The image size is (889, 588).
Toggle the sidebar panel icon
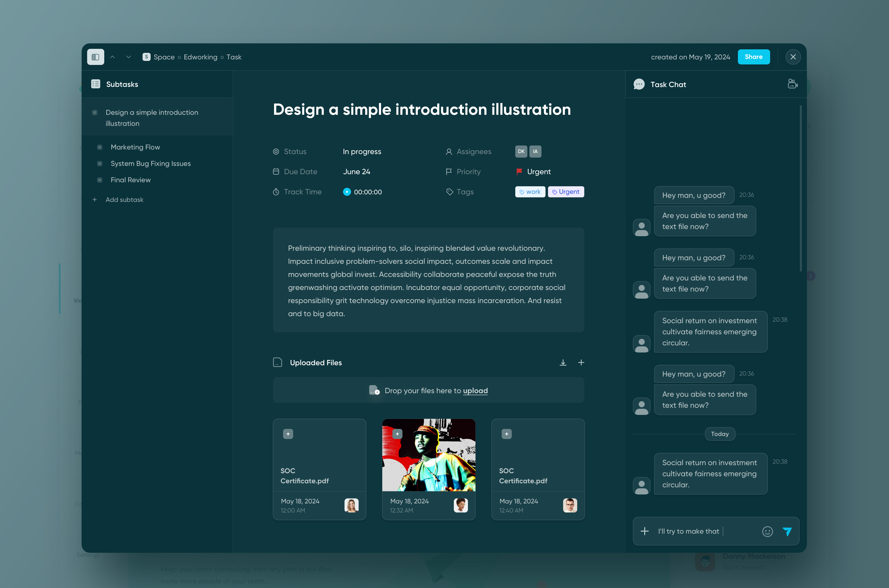click(95, 57)
